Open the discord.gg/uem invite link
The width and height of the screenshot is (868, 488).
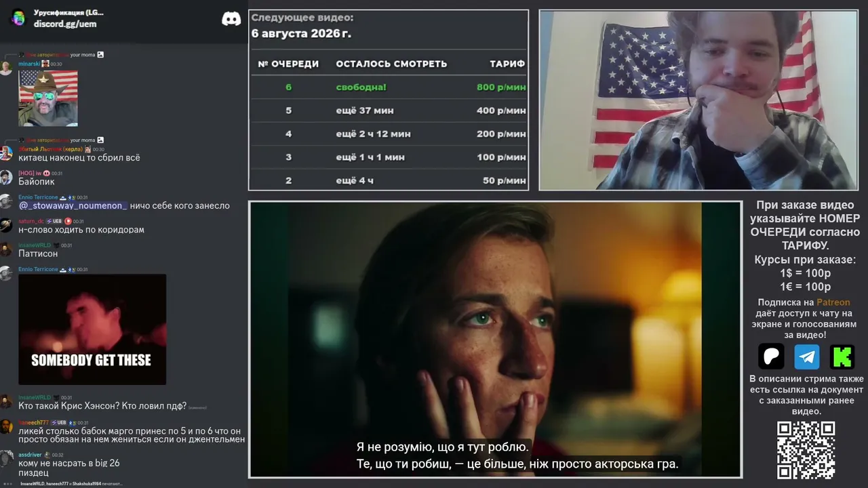(x=65, y=24)
